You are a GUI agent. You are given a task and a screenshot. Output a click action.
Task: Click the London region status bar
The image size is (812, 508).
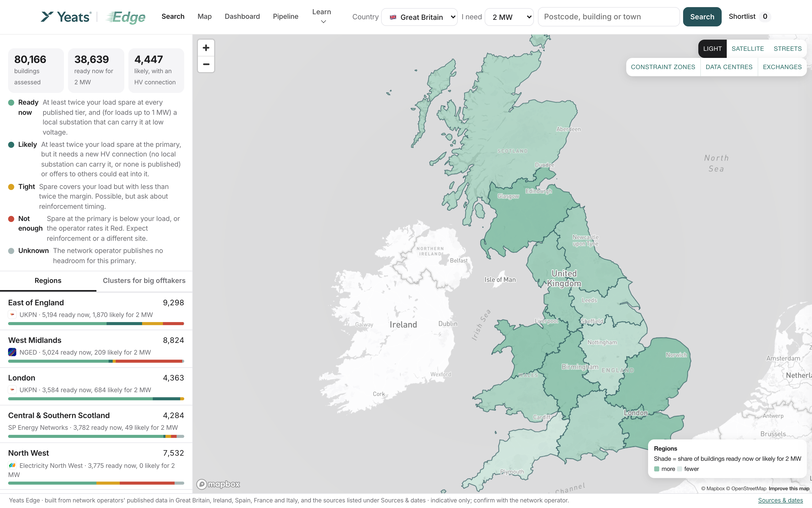point(96,399)
